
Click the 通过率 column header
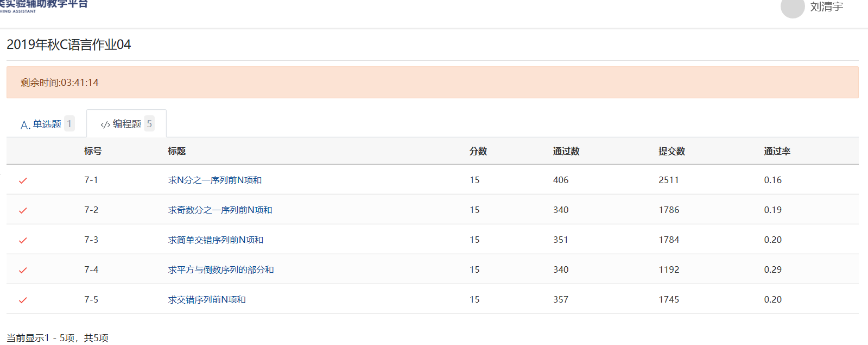777,151
